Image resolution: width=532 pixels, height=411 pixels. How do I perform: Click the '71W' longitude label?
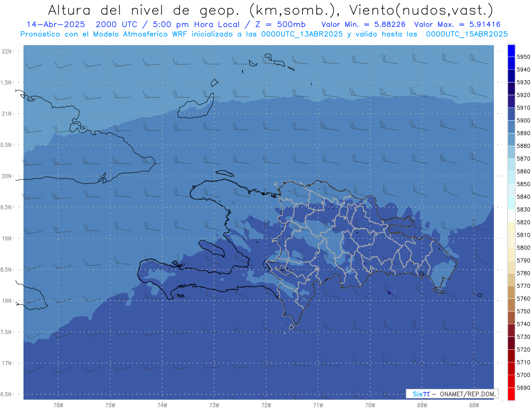(318, 405)
